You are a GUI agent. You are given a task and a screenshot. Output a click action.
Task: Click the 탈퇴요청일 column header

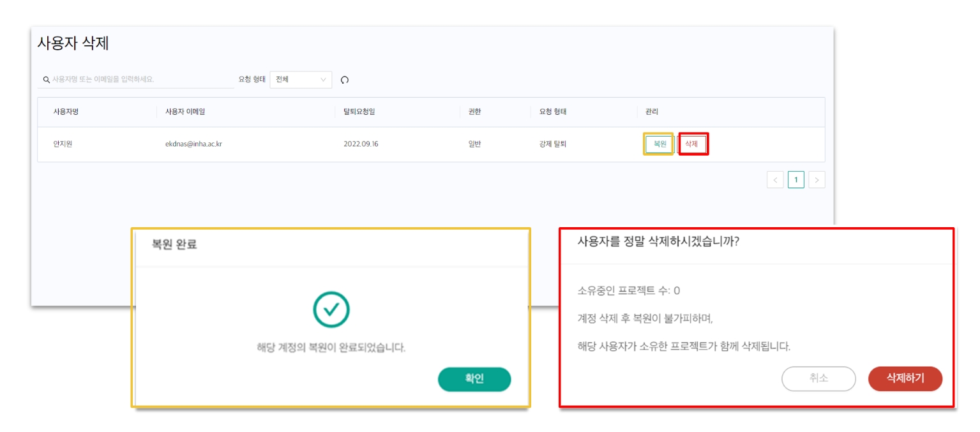click(359, 112)
